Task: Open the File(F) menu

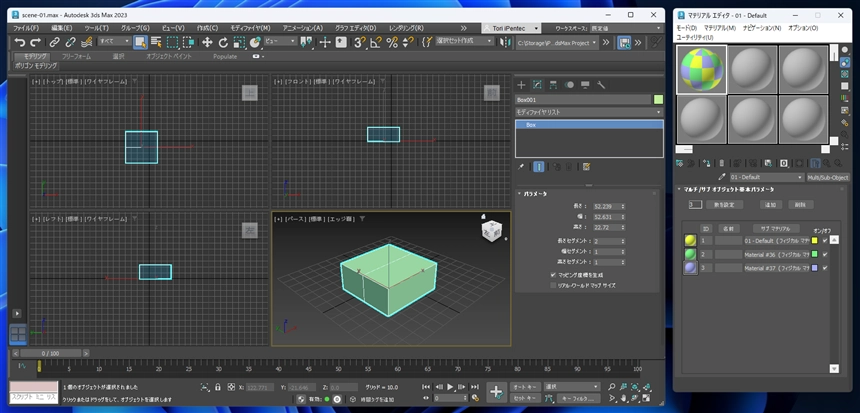Action: pos(26,28)
